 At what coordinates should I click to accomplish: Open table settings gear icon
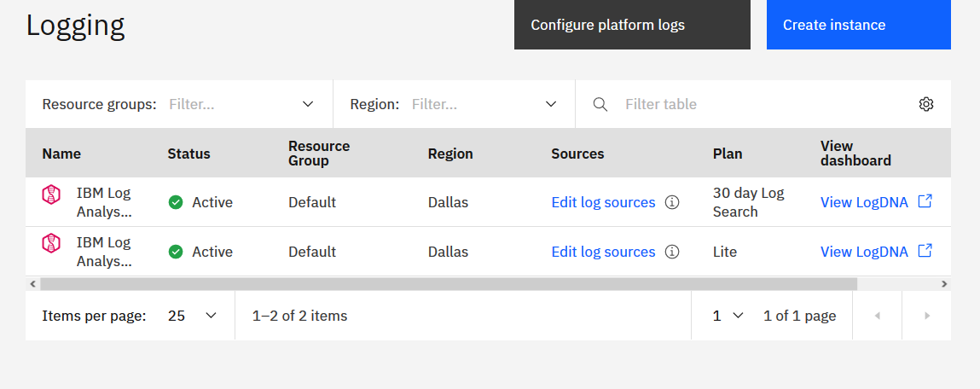(925, 104)
